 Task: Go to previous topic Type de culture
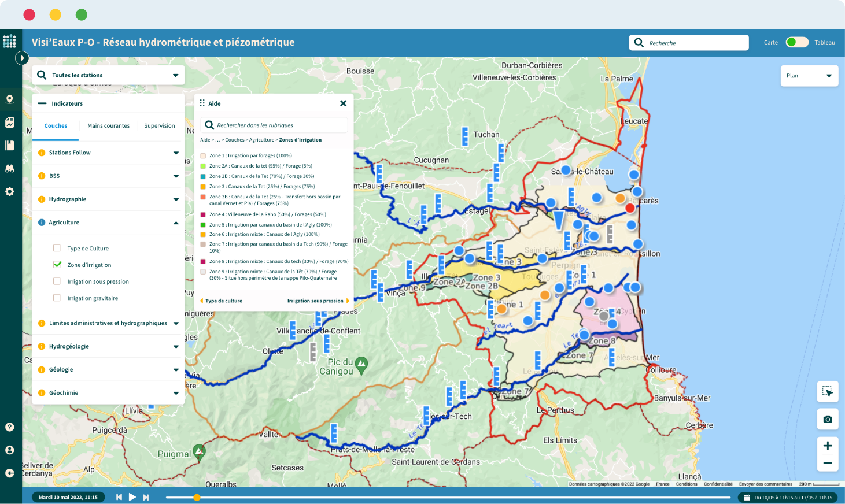pyautogui.click(x=221, y=301)
